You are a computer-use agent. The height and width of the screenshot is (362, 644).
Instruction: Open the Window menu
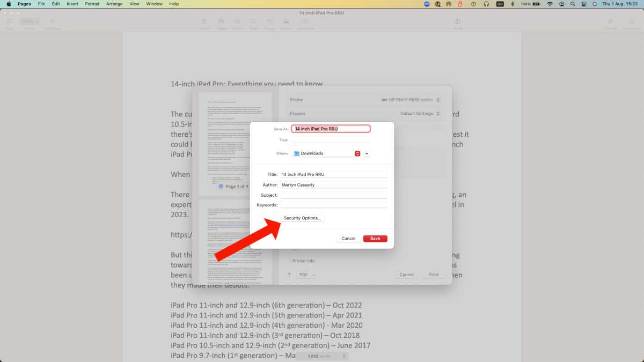coord(155,4)
